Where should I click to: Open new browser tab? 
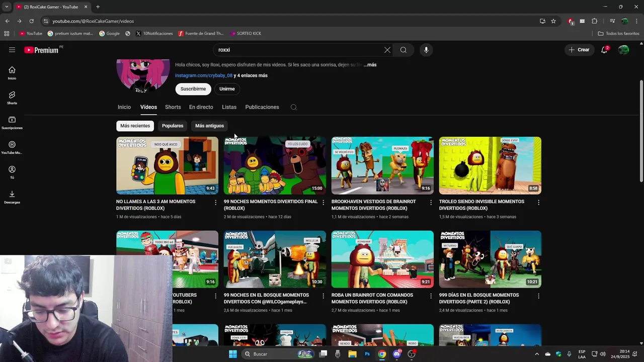click(x=98, y=7)
